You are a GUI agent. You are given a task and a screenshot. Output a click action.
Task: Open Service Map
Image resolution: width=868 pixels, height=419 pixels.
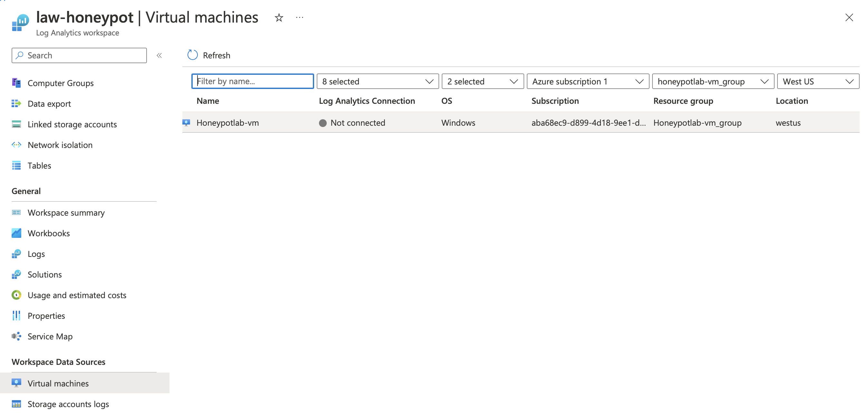click(50, 336)
